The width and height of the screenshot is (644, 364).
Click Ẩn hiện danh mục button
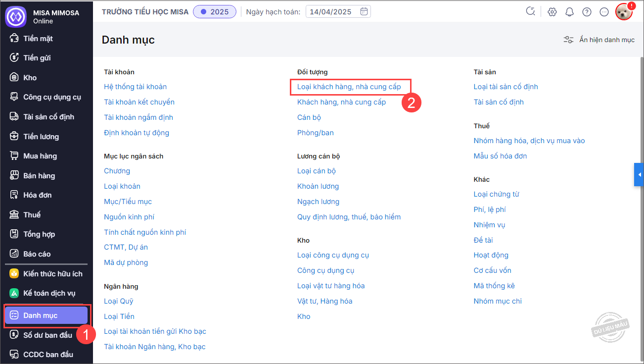(599, 40)
